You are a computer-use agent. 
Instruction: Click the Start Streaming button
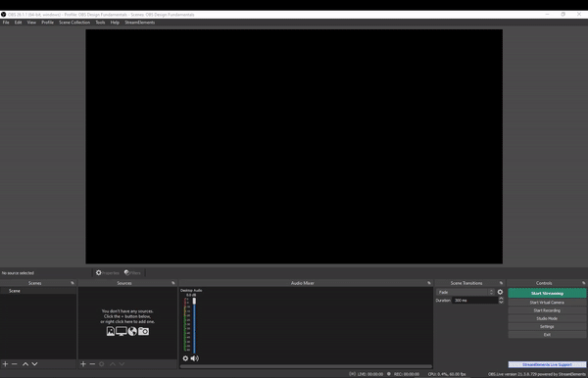point(547,294)
